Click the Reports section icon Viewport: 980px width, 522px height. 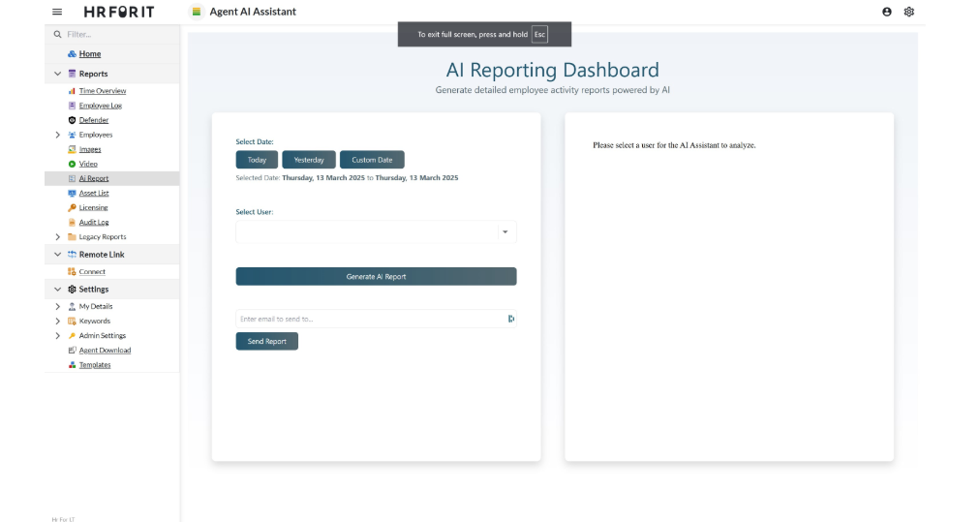[x=72, y=74]
